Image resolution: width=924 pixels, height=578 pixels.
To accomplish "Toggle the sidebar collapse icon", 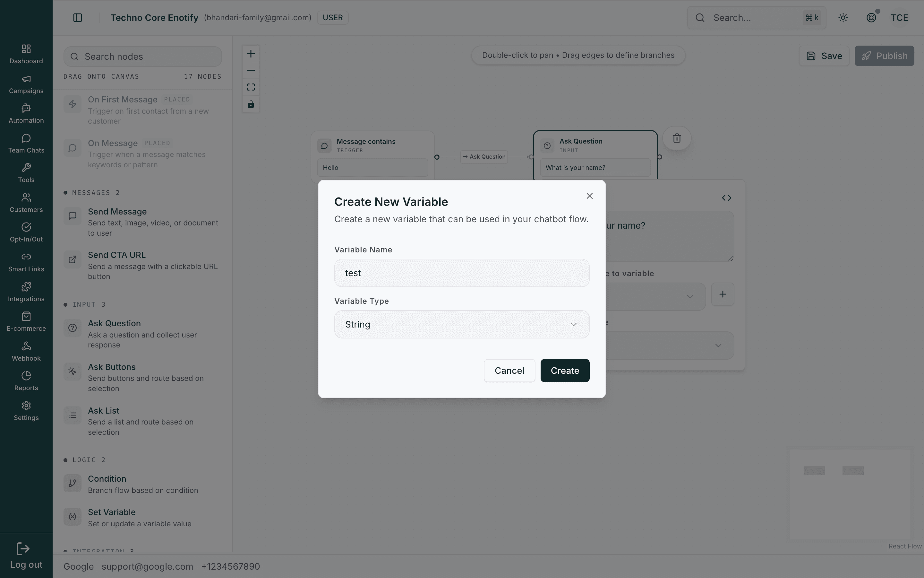I will click(x=78, y=18).
